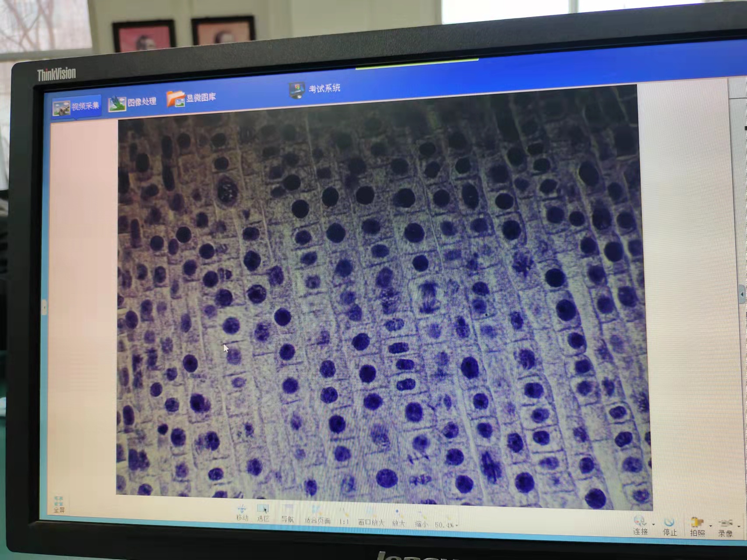This screenshot has height=560, width=747.
Task: Open the 视频采集 video capture tab
Action: click(76, 107)
